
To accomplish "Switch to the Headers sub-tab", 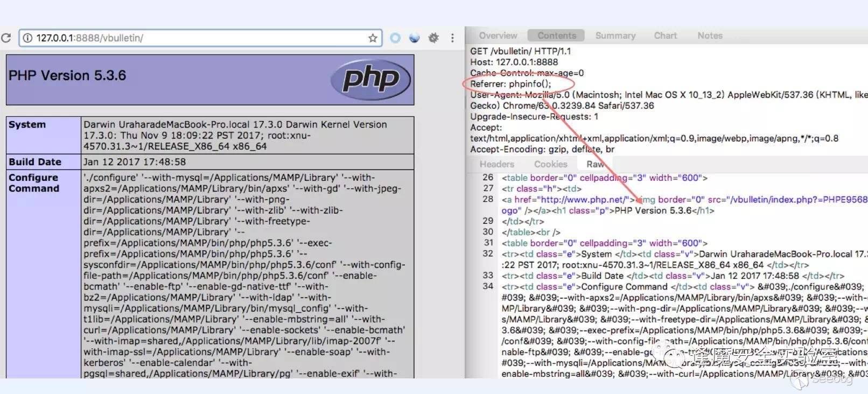I will [x=497, y=164].
